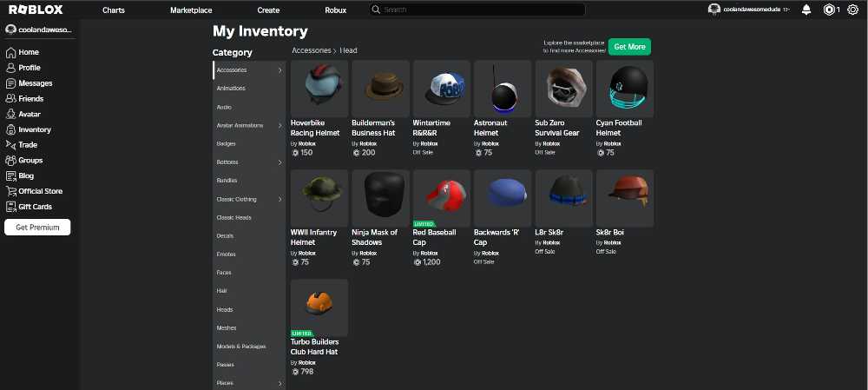Open the Hoverbike Racing Helmet thumbnail
The height and width of the screenshot is (390, 868).
[319, 89]
